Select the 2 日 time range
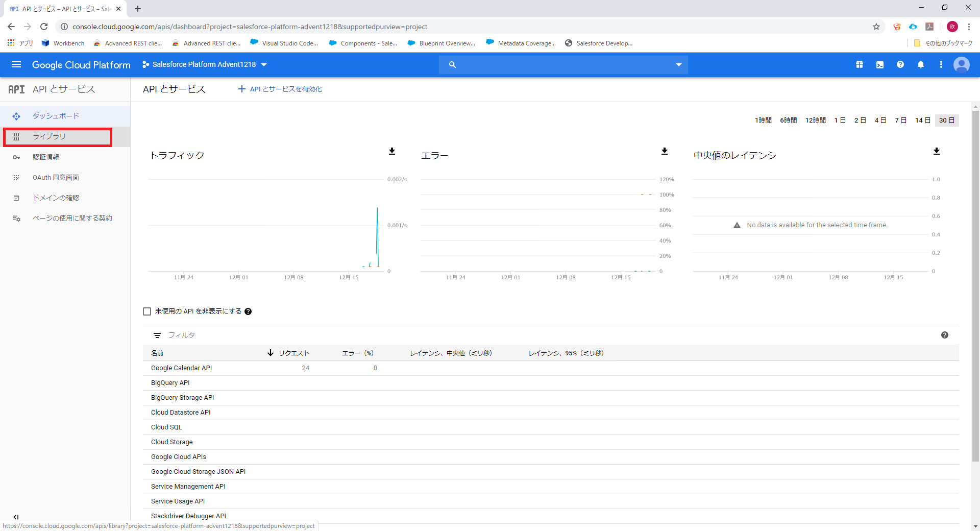This screenshot has width=980, height=531. pyautogui.click(x=860, y=120)
